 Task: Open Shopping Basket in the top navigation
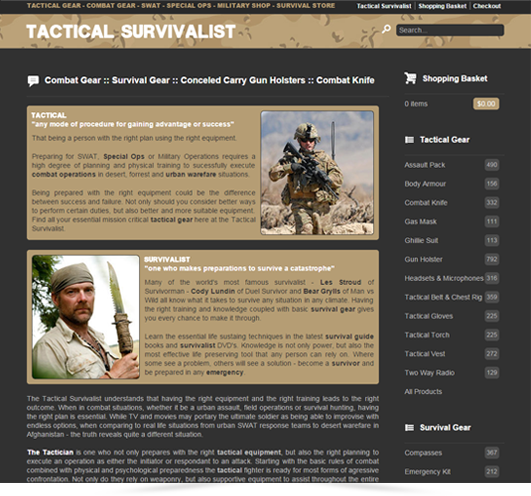coord(442,6)
